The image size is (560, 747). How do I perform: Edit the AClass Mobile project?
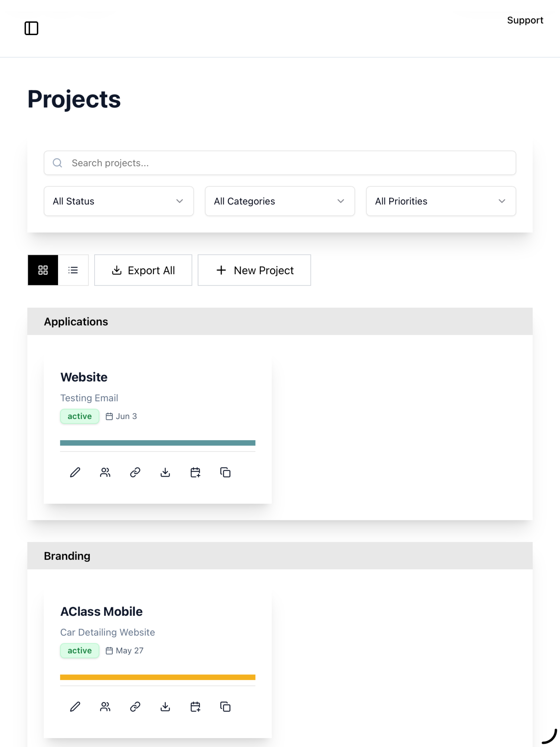(75, 707)
